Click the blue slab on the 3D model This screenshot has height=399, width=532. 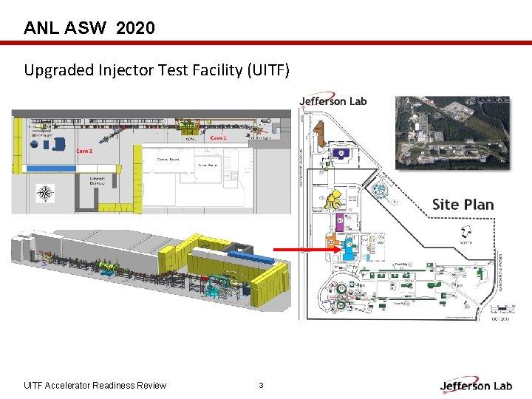pyautogui.click(x=250, y=256)
